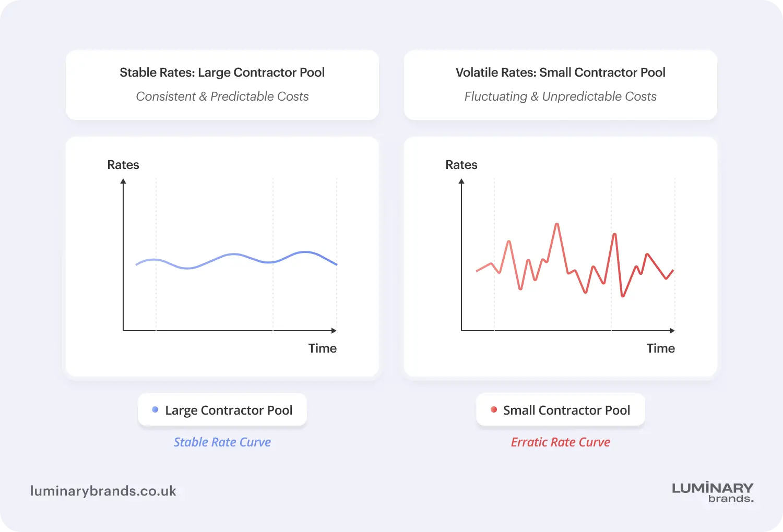
Task: Click the Stable Rate Curve caption
Action: pos(222,442)
